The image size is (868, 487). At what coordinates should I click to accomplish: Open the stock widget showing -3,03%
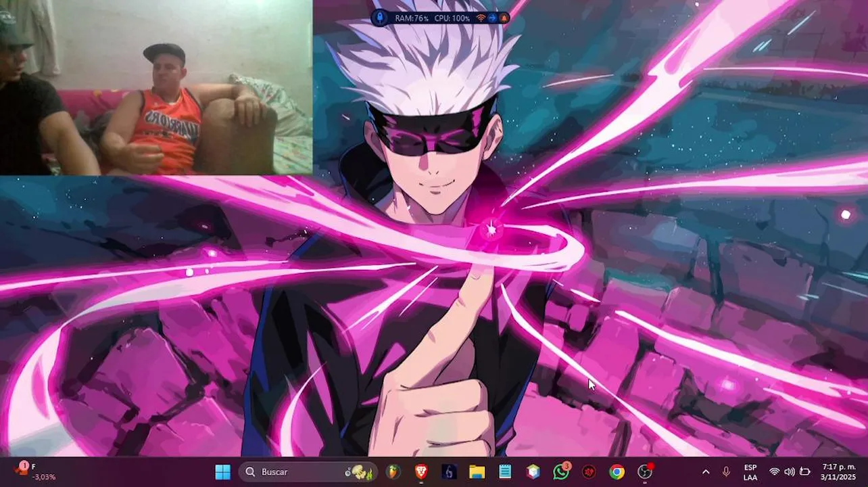35,471
